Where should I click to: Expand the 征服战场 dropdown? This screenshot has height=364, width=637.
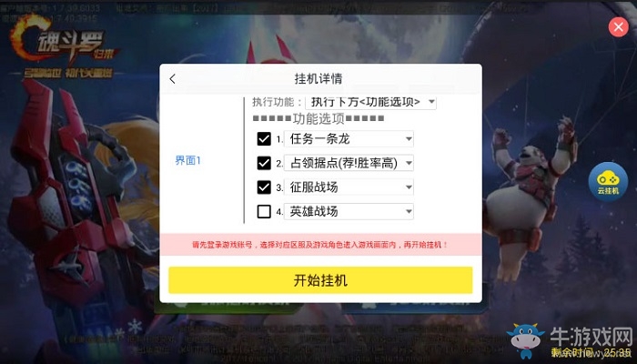coord(349,187)
